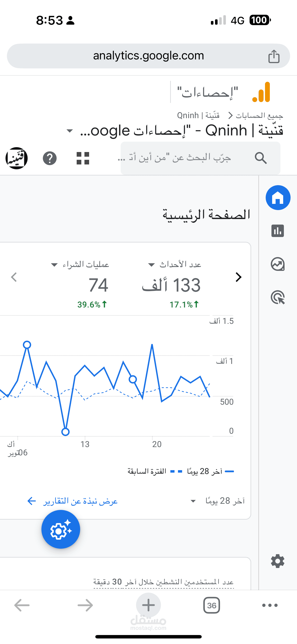The width and height of the screenshot is (297, 644).
Task: Tap the browser share icon
Action: [x=274, y=56]
